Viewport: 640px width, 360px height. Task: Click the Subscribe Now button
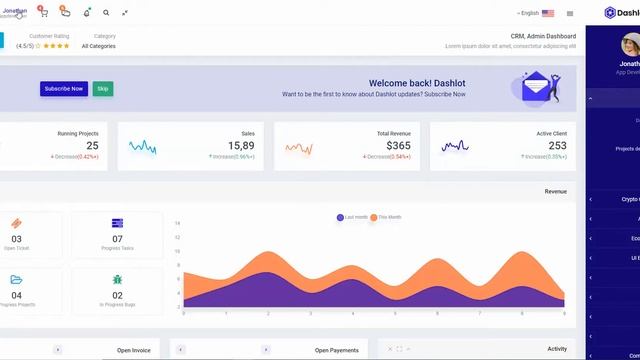64,89
